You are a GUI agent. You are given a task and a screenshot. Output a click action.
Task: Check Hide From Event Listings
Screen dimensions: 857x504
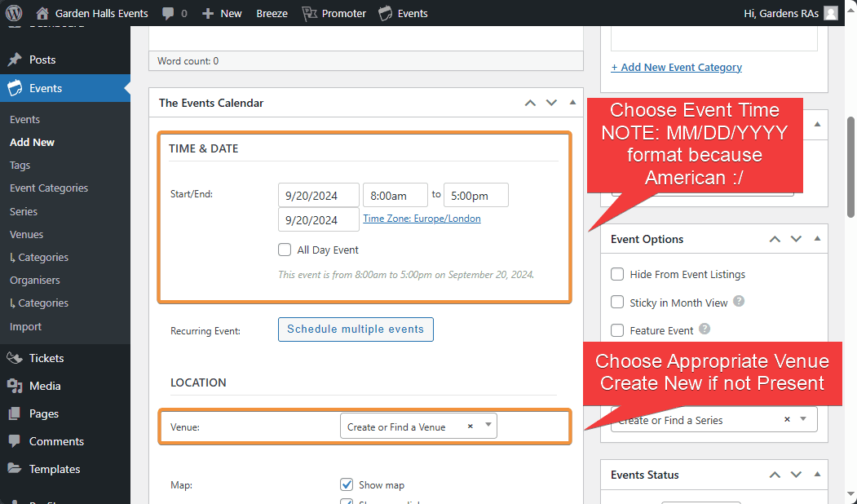[617, 275]
